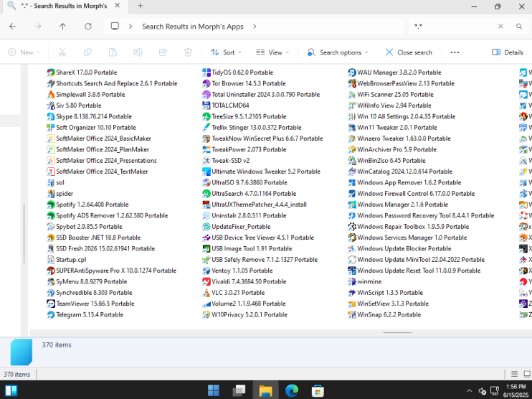The height and width of the screenshot is (399, 532).
Task: Toggle the Details pane button
Action: pyautogui.click(x=507, y=52)
